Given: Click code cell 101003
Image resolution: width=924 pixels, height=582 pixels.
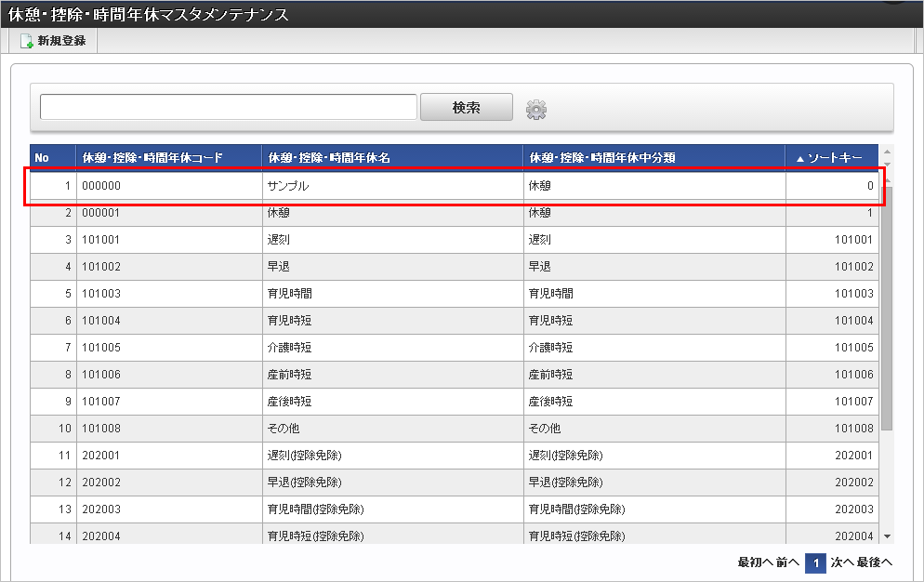Looking at the screenshot, I should pyautogui.click(x=169, y=294).
